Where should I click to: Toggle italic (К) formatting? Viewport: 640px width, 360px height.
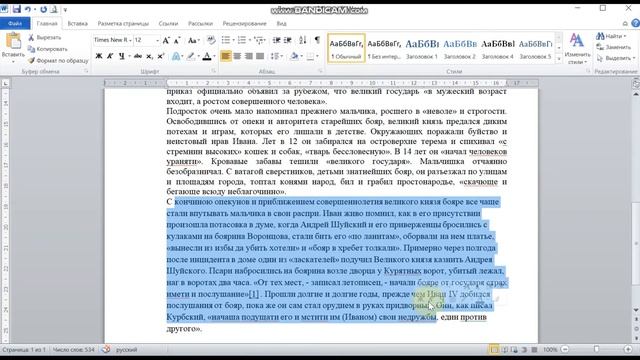(x=110, y=56)
